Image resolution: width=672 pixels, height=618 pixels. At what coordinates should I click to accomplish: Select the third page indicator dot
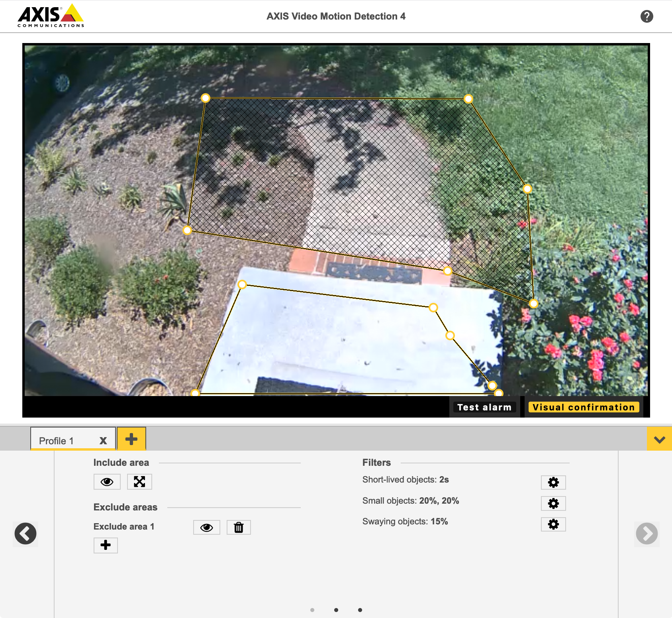tap(360, 610)
